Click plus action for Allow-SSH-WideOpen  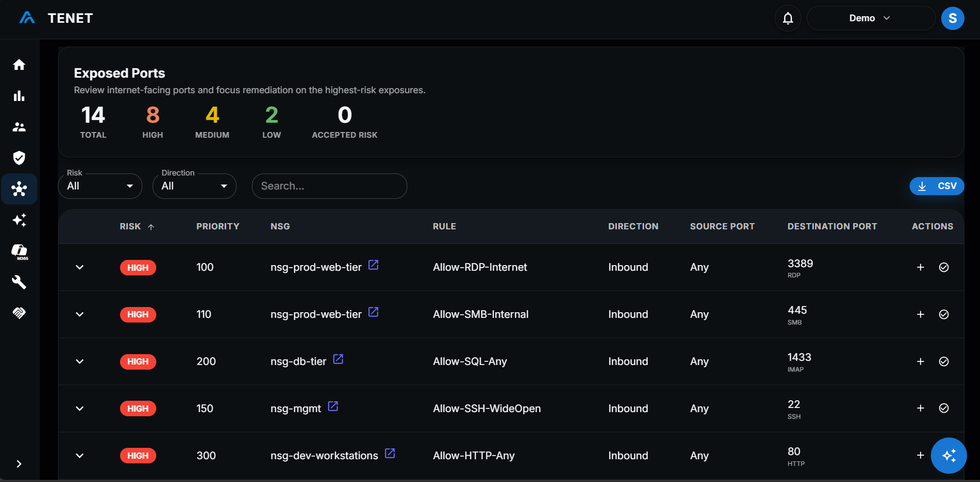920,408
